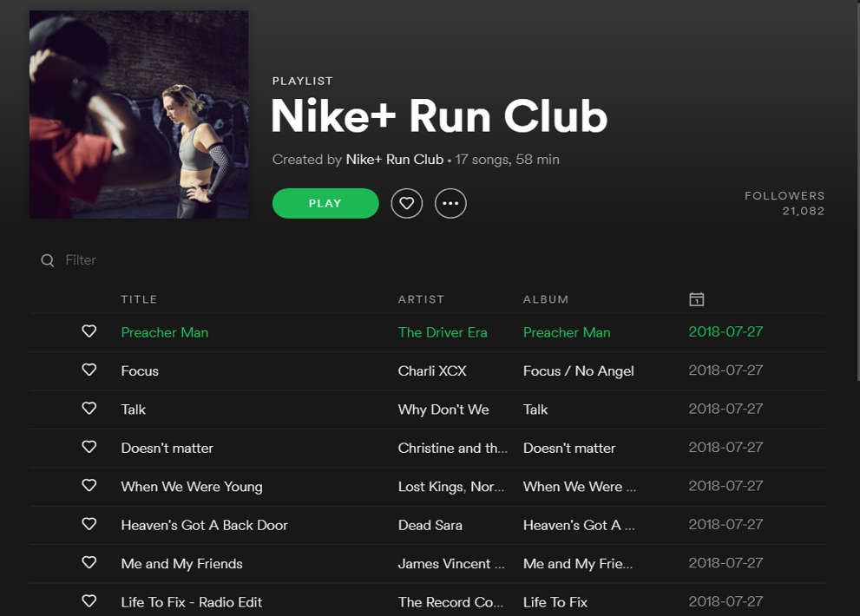Select Me and My Friends title
860x616 pixels.
coord(182,564)
